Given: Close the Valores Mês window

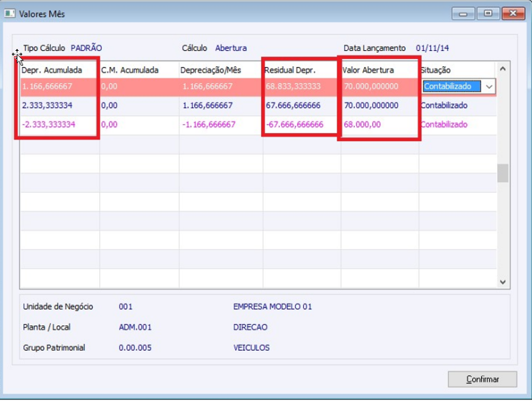Looking at the screenshot, I should coord(513,13).
